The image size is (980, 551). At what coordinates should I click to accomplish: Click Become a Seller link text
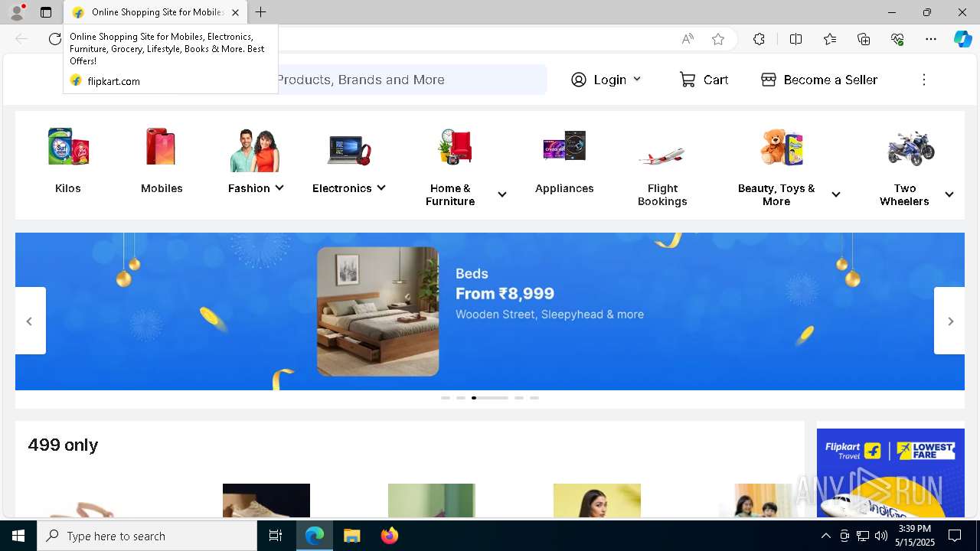click(x=831, y=80)
